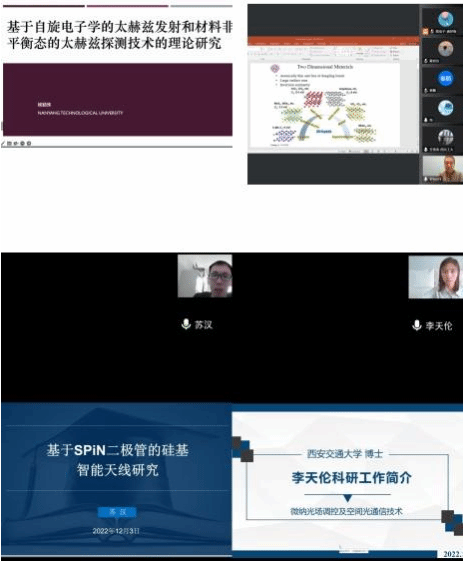Click the orange host badge icon in the sidebar

pyautogui.click(x=425, y=31)
